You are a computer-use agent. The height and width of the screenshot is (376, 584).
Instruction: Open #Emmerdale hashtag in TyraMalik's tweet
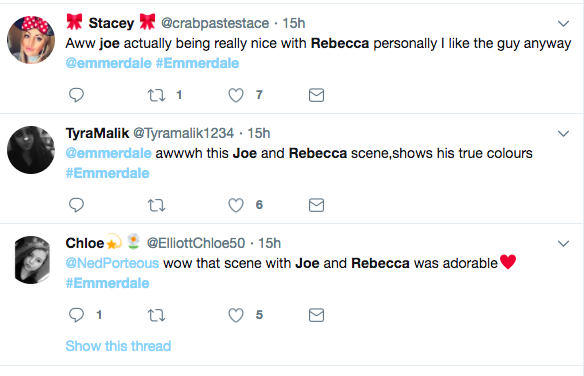point(107,173)
